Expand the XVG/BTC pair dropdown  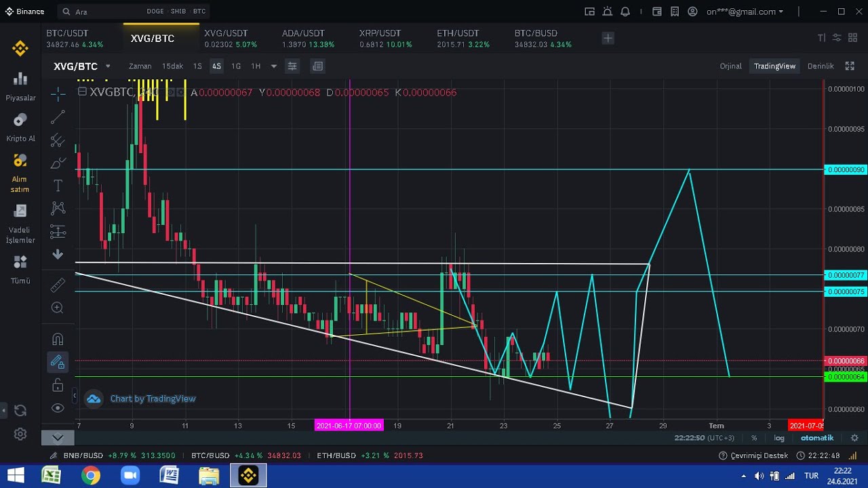(108, 66)
